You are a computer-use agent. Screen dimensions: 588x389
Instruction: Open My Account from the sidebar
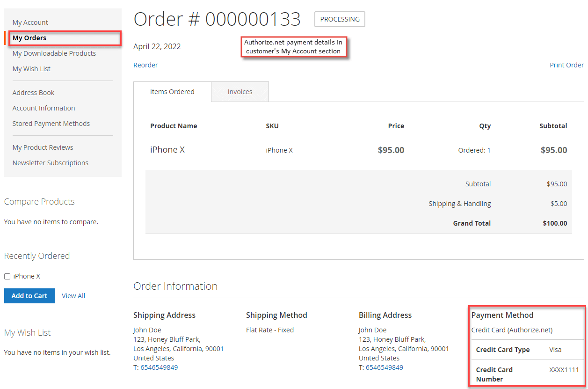pyautogui.click(x=30, y=22)
